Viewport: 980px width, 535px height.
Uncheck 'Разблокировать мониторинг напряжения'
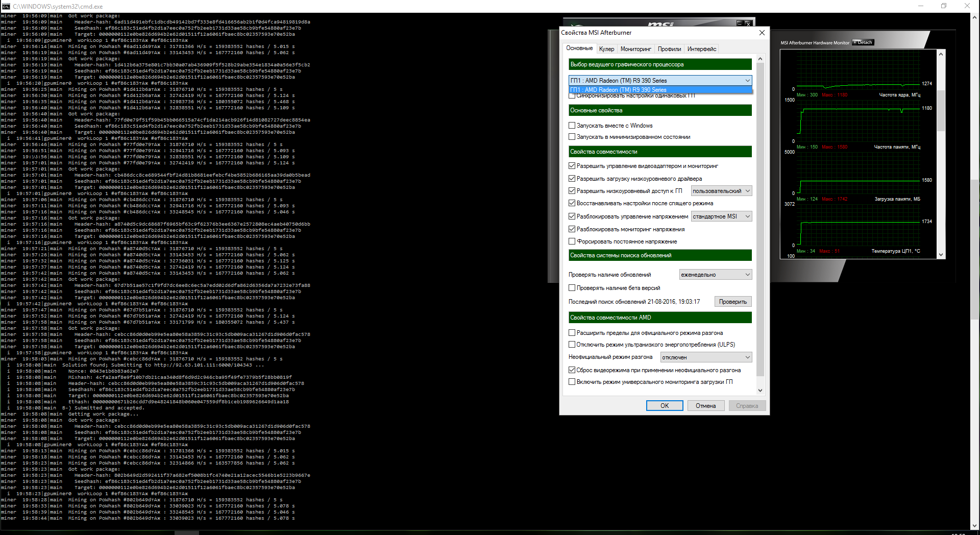[572, 229]
